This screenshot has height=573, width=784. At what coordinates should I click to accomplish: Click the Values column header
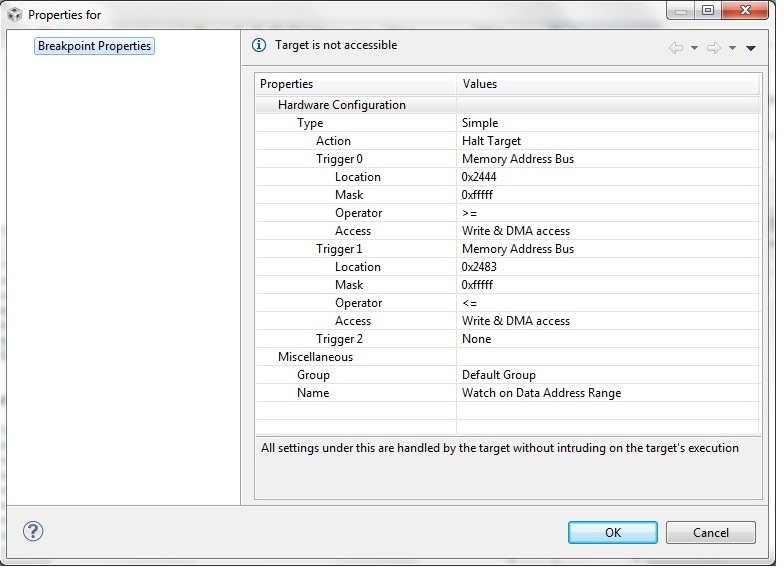click(608, 84)
